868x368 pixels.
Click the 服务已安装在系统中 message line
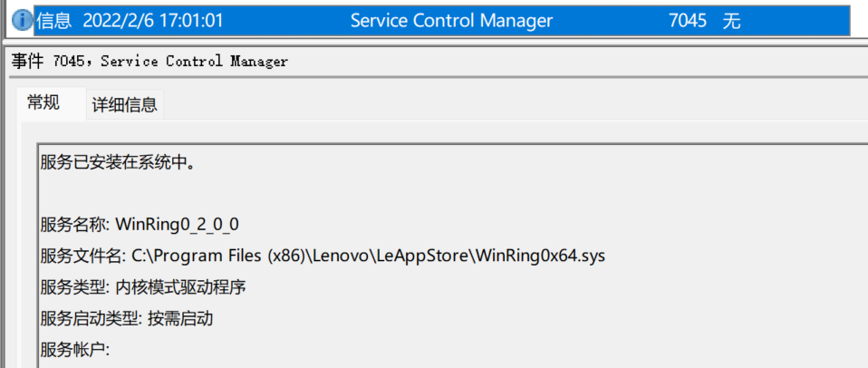tap(118, 162)
